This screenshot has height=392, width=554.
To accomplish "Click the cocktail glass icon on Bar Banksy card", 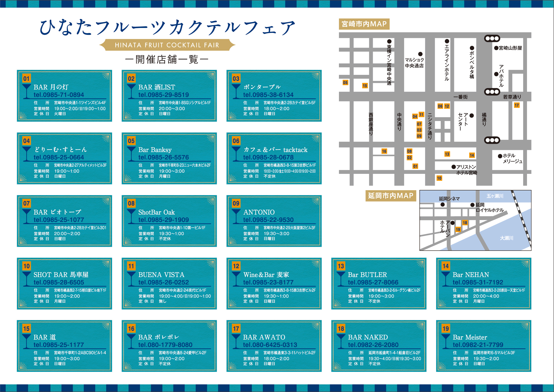I will 131,154.
